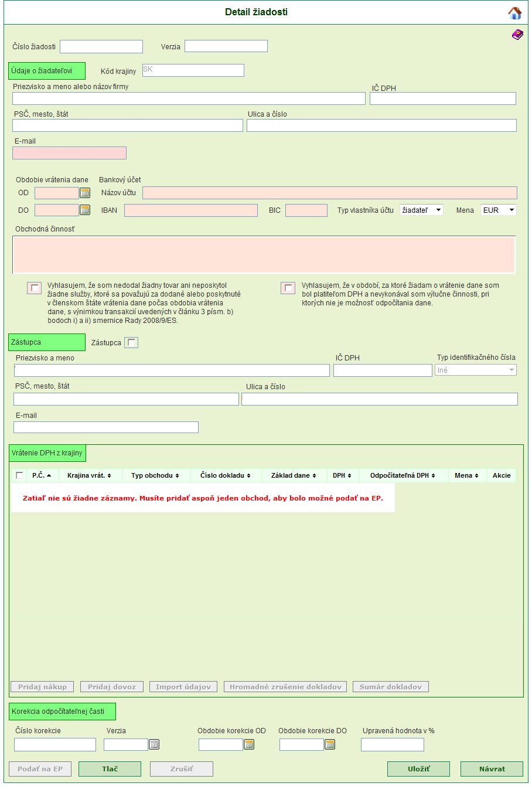Click the DO period date field
The image size is (532, 793).
click(x=57, y=210)
